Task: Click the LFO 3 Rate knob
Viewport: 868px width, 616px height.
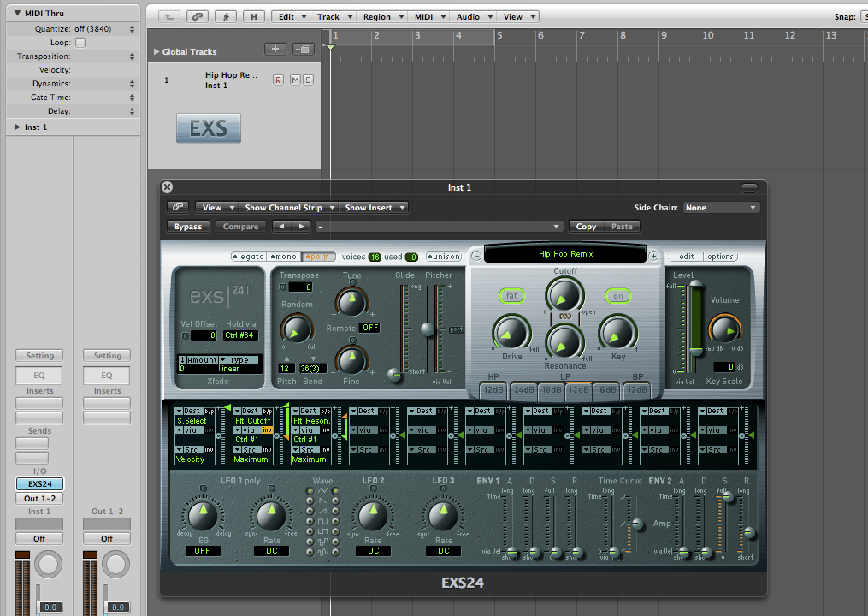Action: [443, 516]
